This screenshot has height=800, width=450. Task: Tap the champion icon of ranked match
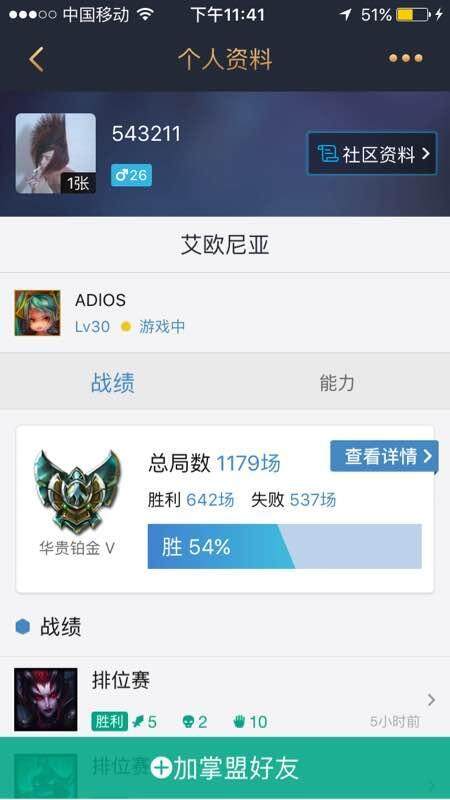coord(46,699)
